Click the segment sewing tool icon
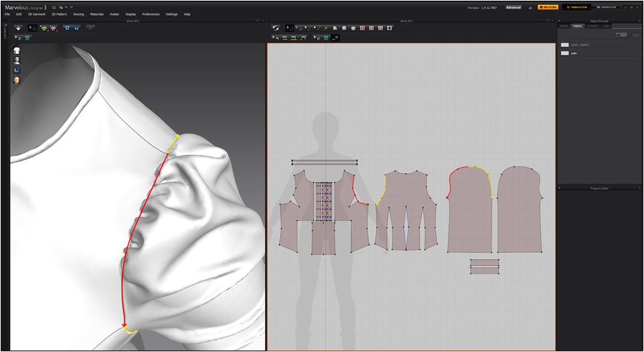644x352 pixels. coord(285,38)
